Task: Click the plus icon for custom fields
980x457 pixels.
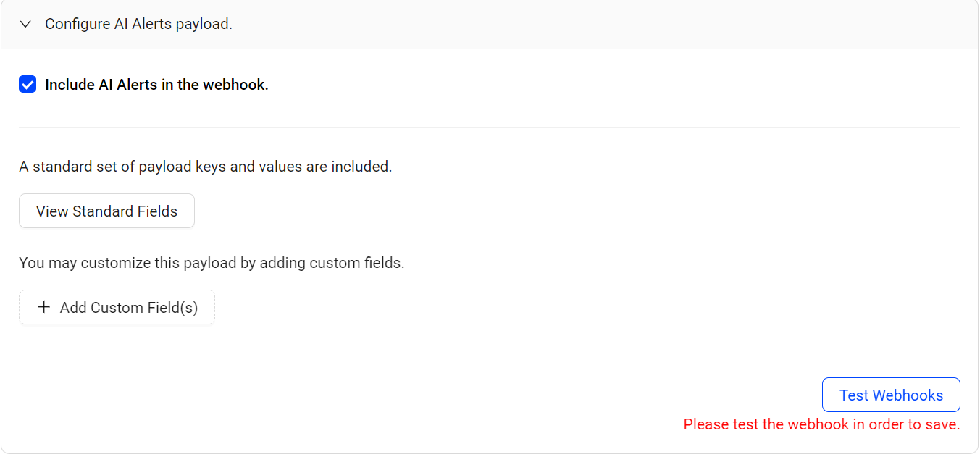Action: (43, 307)
